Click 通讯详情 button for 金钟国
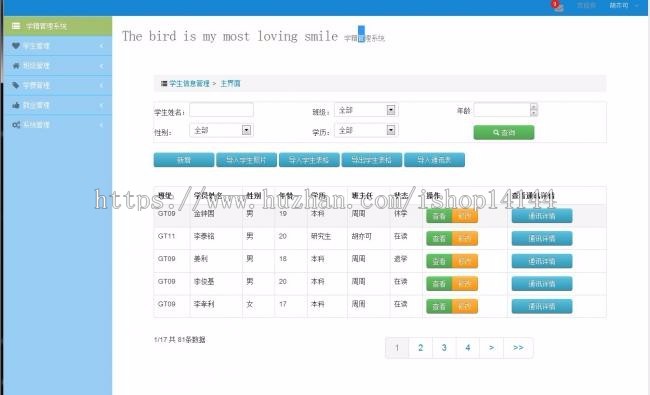This screenshot has height=395, width=650. 542,216
